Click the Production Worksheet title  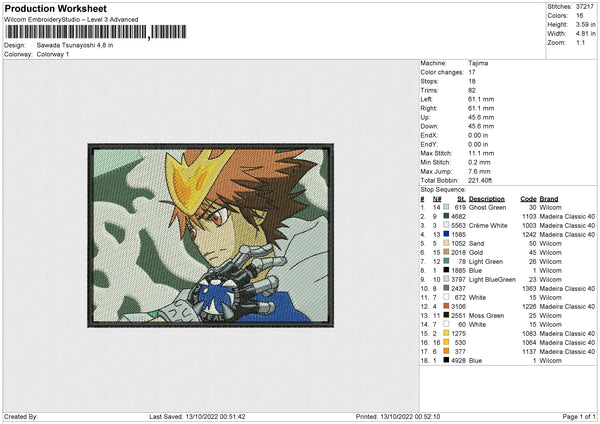[56, 8]
